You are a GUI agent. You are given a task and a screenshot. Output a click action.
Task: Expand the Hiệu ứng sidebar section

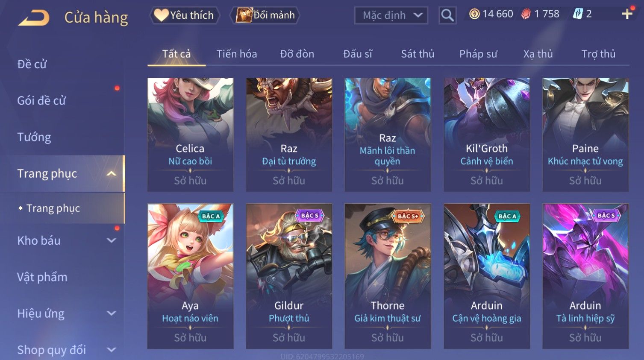click(111, 313)
